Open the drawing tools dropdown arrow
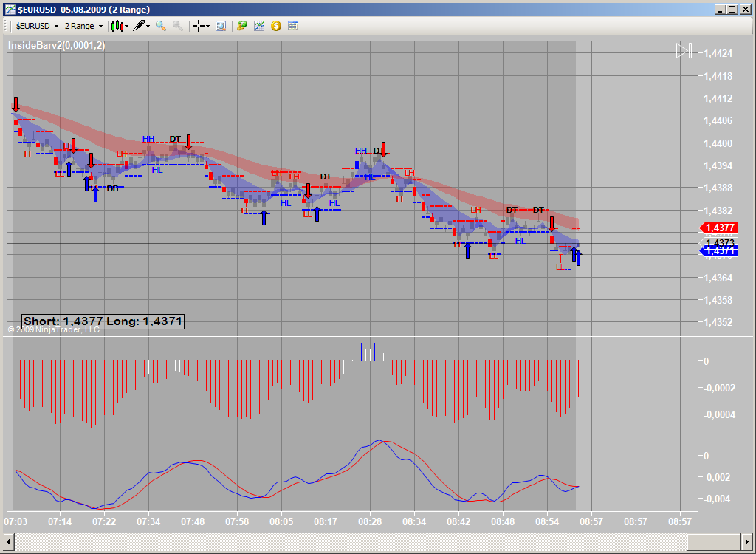 pos(148,26)
